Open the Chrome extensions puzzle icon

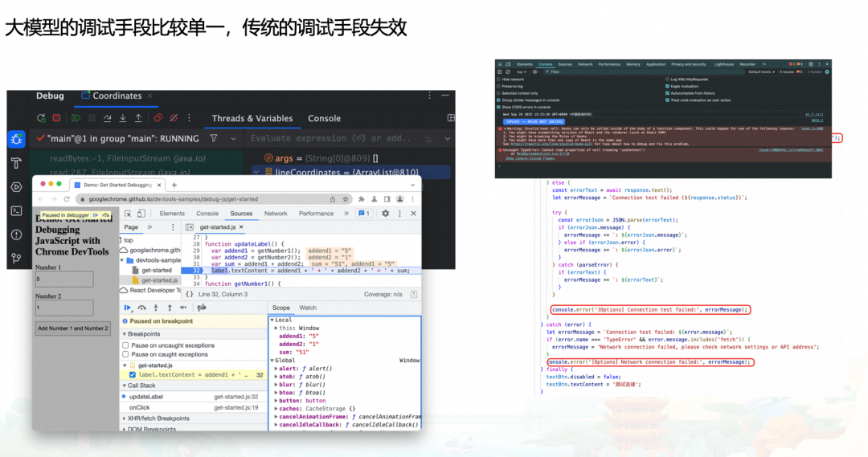(361, 199)
